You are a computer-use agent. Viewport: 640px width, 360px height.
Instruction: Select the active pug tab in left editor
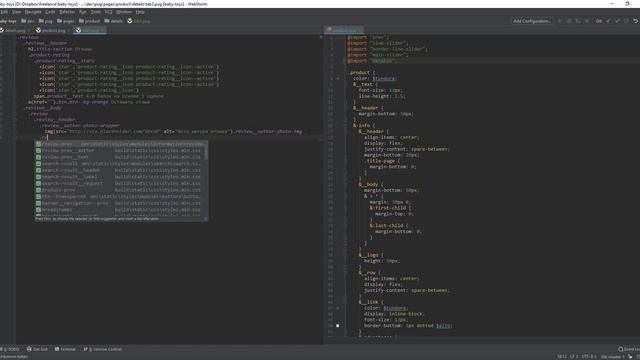click(90, 30)
